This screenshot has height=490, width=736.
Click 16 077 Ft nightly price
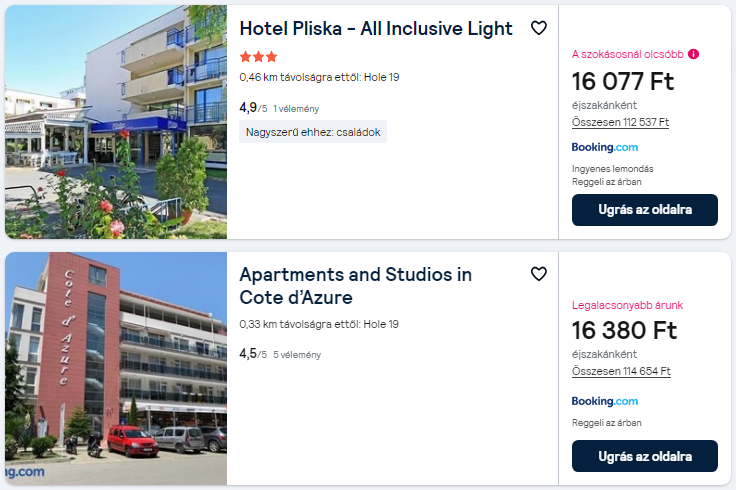(623, 80)
